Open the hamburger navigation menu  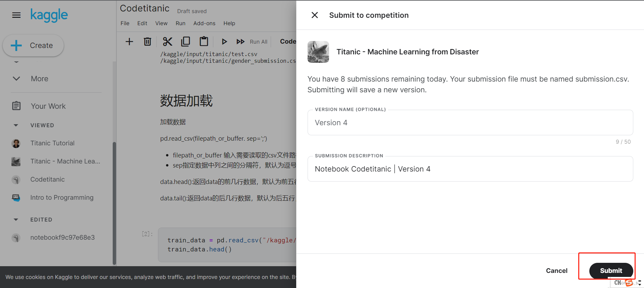[16, 15]
